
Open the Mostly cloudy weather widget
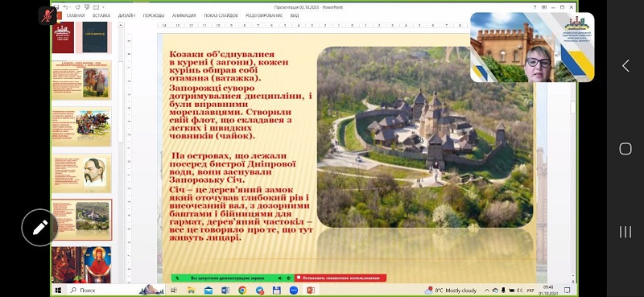tap(451, 291)
